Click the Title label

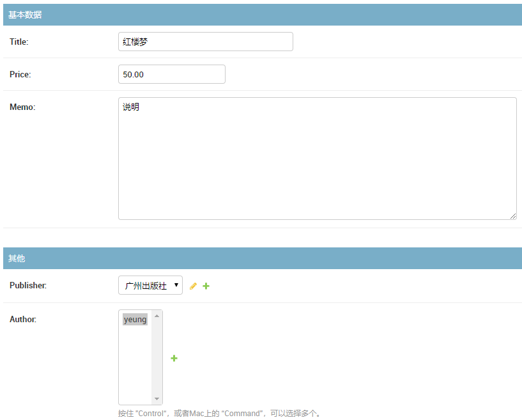[x=19, y=42]
